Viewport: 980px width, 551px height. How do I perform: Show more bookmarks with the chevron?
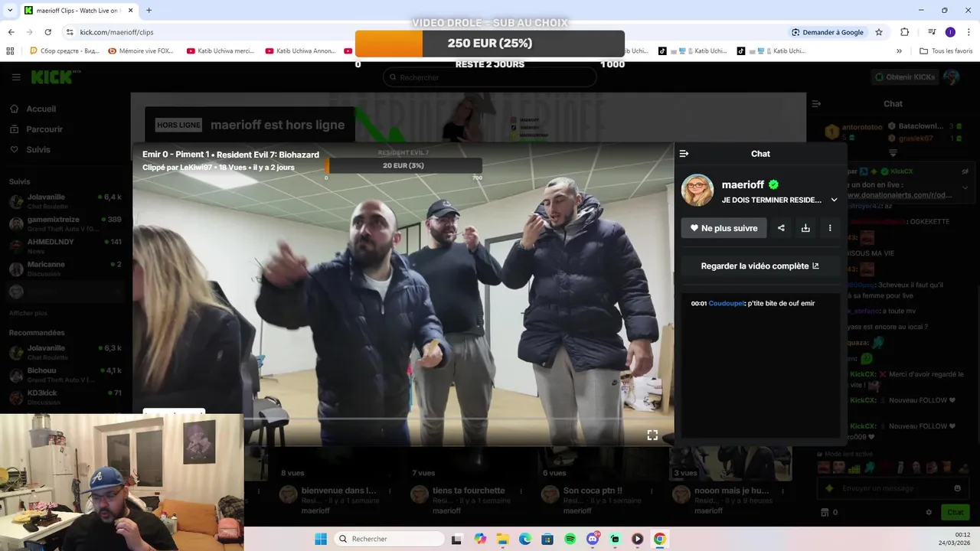click(899, 51)
